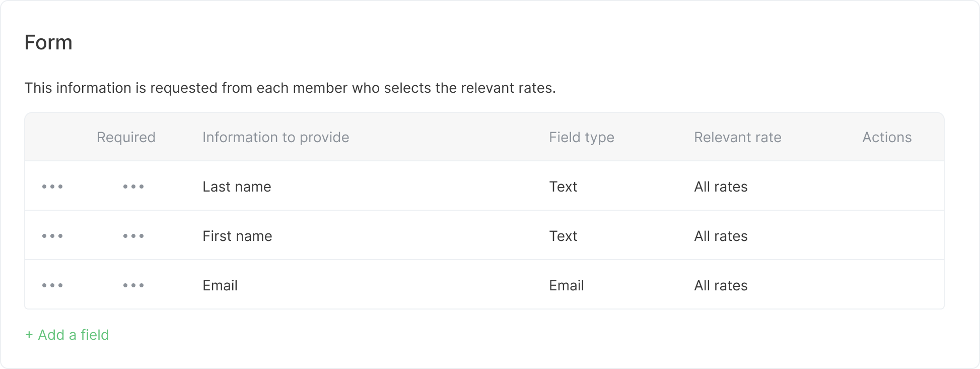
Task: Click the Add a field link
Action: 67,335
